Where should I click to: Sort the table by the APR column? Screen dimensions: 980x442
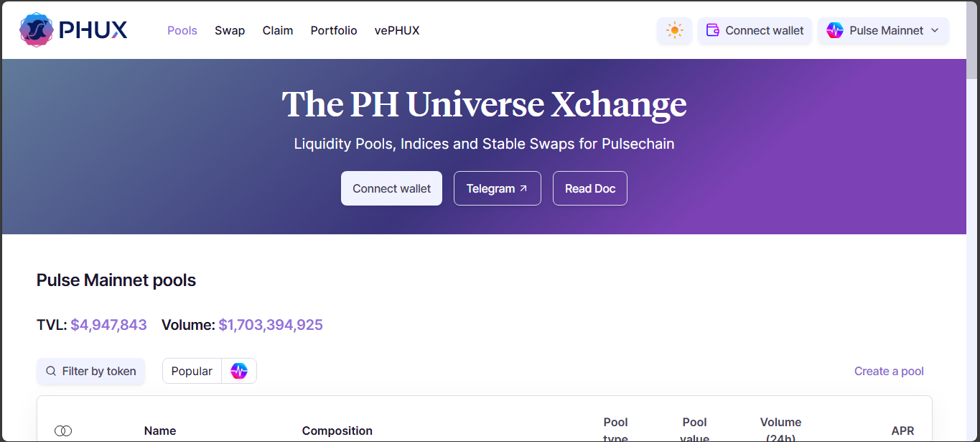coord(902,431)
